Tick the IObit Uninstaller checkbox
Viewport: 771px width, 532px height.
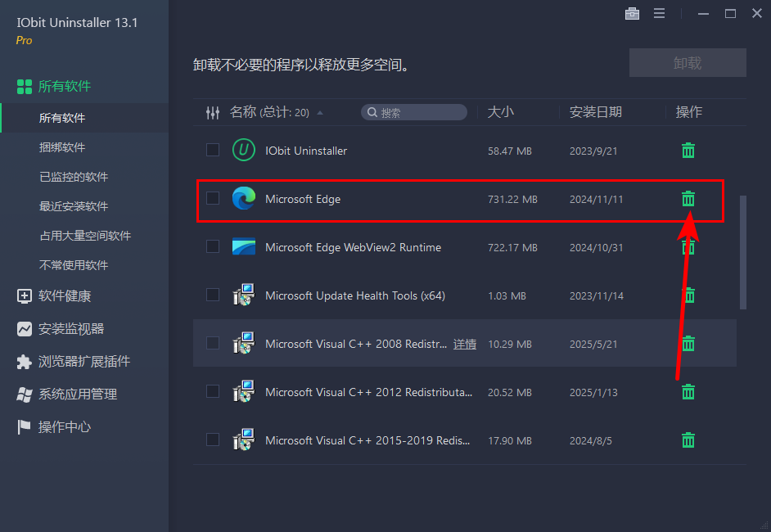213,150
